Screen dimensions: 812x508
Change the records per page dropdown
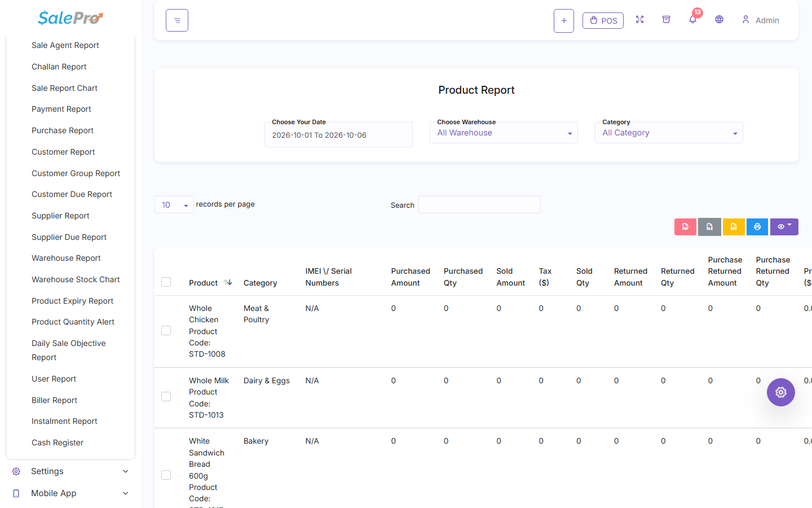174,205
